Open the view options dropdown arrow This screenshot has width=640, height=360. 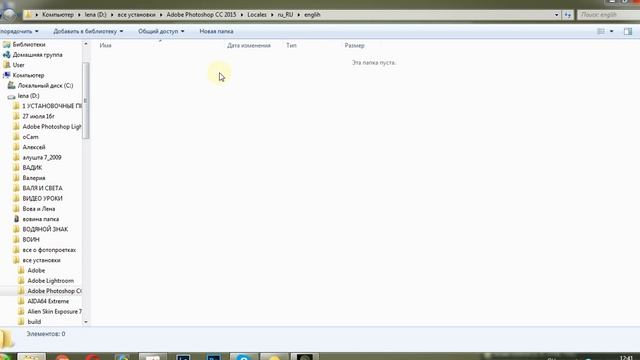tap(611, 31)
